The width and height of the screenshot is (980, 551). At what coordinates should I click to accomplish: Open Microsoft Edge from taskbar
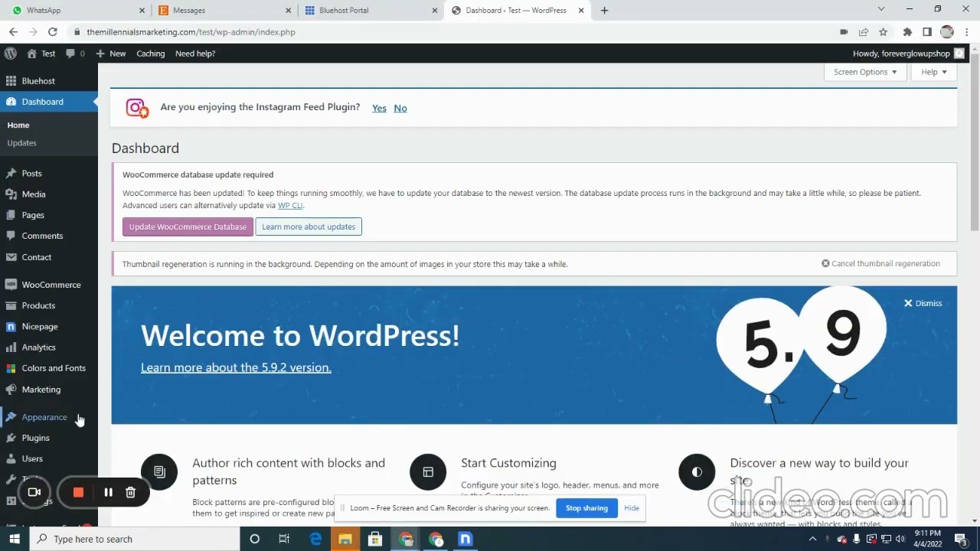coord(315,540)
